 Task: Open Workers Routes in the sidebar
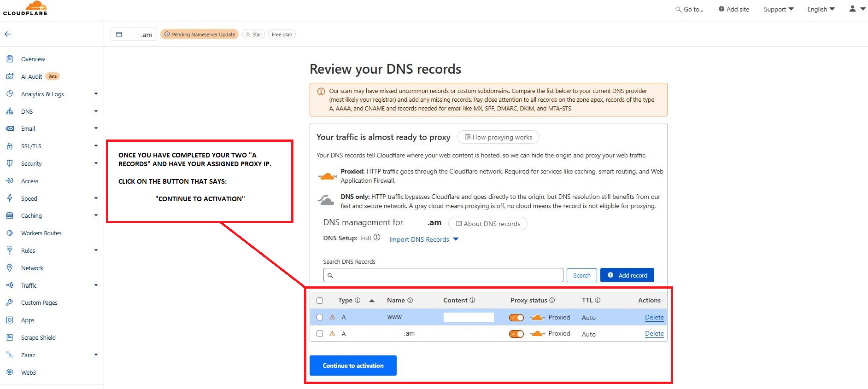(x=41, y=233)
